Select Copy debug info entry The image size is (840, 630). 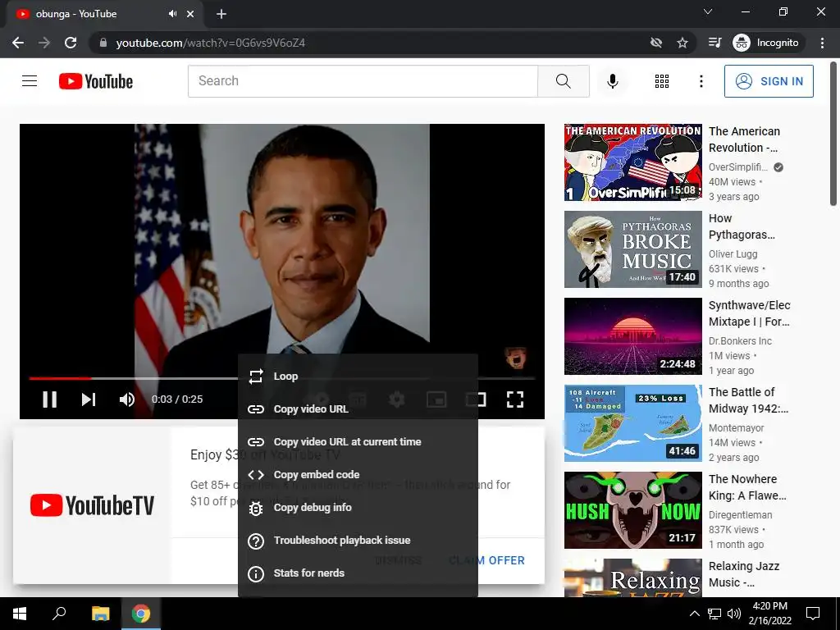tap(358, 507)
